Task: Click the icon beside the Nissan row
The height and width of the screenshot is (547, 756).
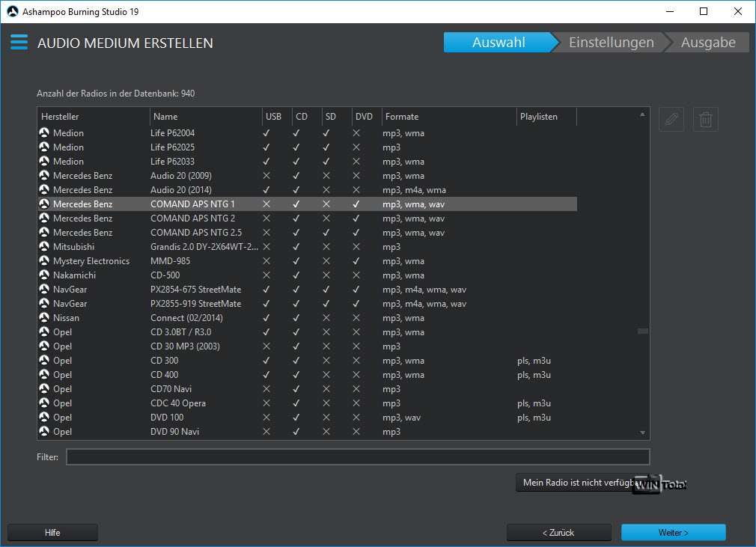Action: [x=44, y=317]
